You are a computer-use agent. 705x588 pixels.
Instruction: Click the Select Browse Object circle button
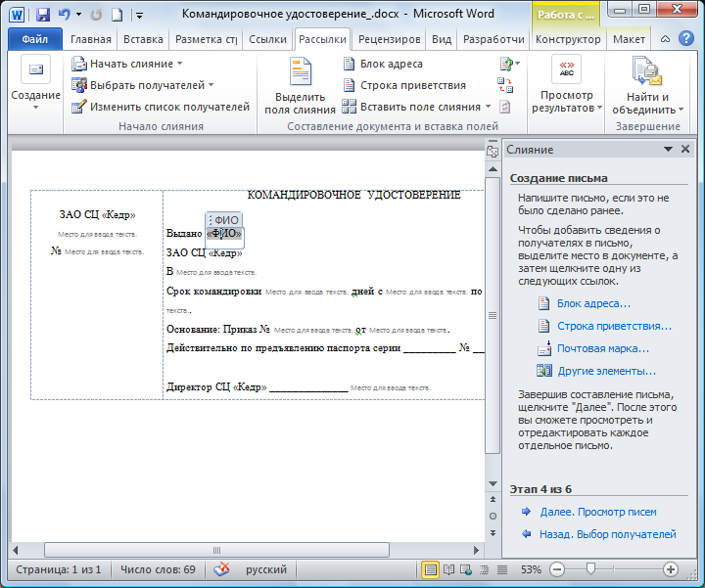click(x=493, y=517)
